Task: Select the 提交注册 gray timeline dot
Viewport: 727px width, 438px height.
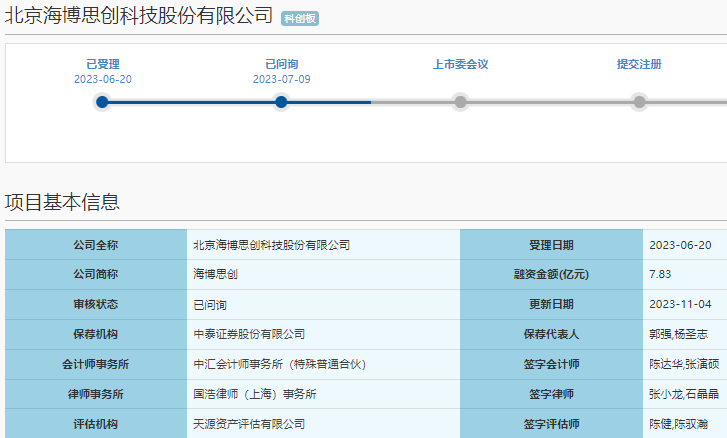Action: (x=639, y=101)
